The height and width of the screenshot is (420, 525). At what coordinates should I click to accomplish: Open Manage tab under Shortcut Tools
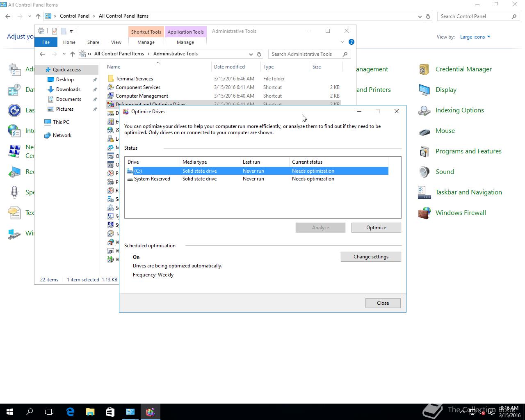coord(146,42)
